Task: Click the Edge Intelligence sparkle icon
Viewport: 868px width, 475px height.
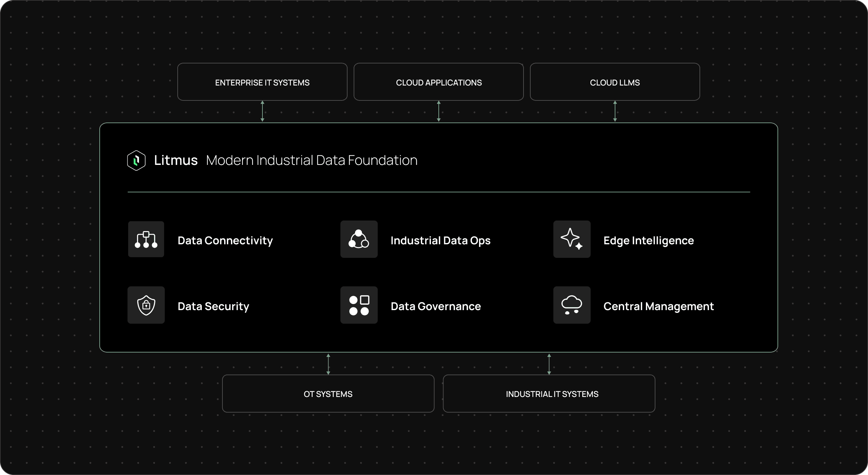Action: click(x=572, y=240)
